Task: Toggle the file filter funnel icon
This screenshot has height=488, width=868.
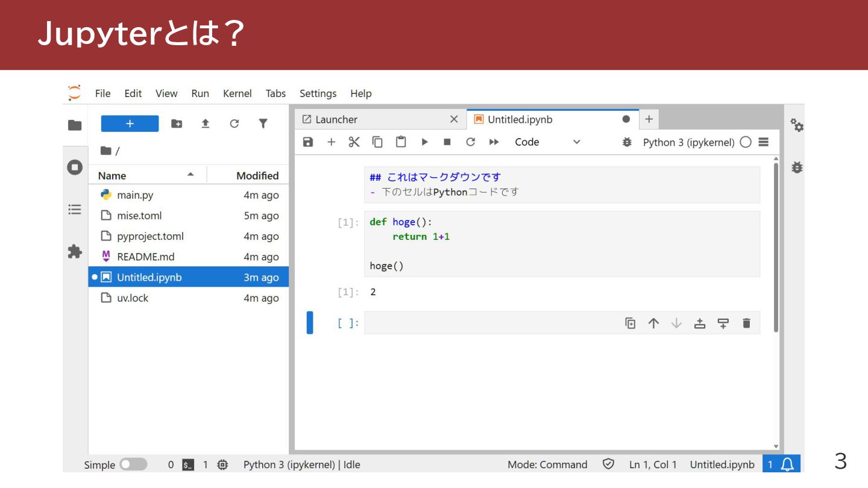Action: 263,124
